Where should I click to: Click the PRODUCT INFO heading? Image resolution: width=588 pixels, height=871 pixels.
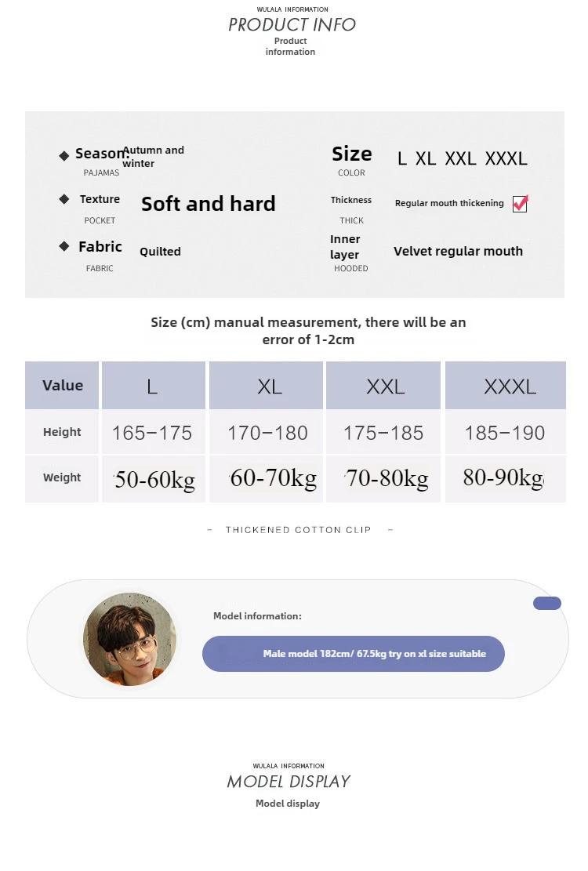[292, 25]
